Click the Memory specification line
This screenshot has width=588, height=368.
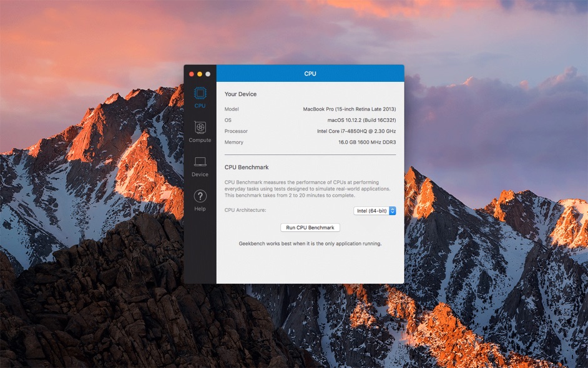click(x=367, y=142)
